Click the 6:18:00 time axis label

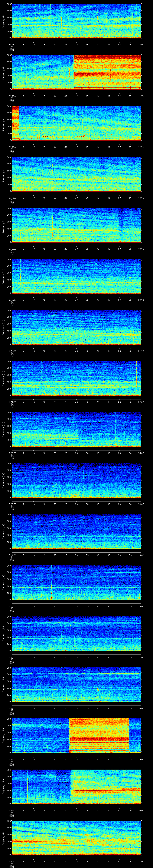tap(12, 249)
